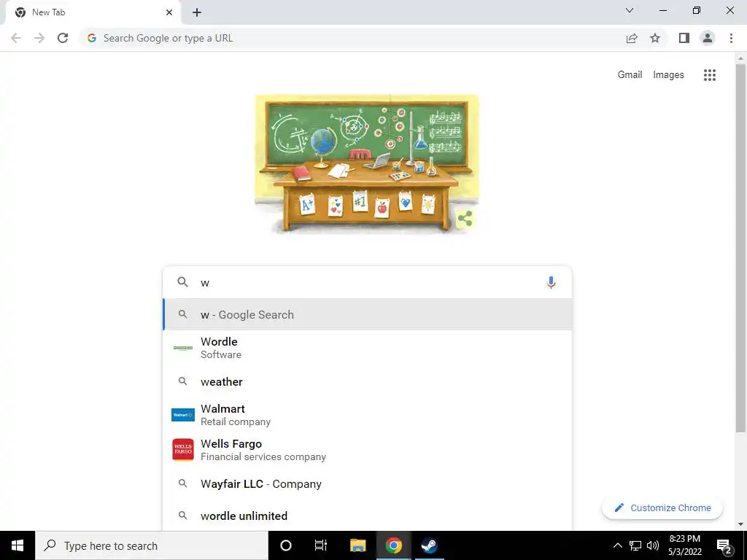Choose the Wordle suggestion
Image resolution: width=747 pixels, height=560 pixels.
pyautogui.click(x=368, y=348)
